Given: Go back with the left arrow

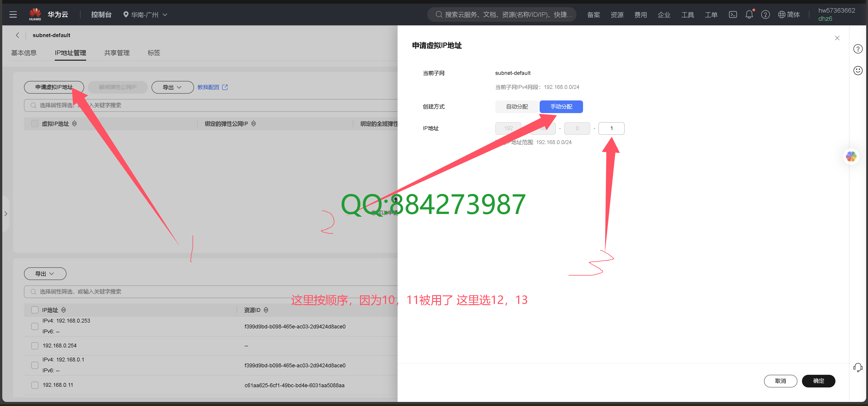Looking at the screenshot, I should coord(17,35).
